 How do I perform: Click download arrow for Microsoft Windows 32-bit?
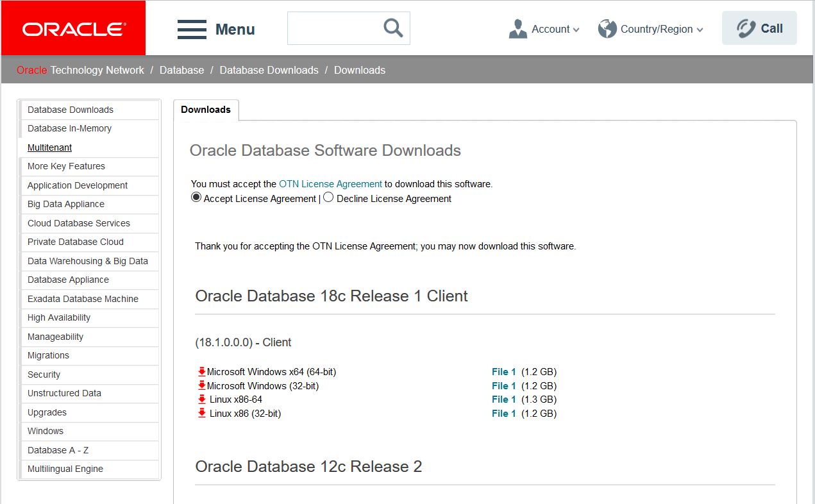pyautogui.click(x=202, y=386)
